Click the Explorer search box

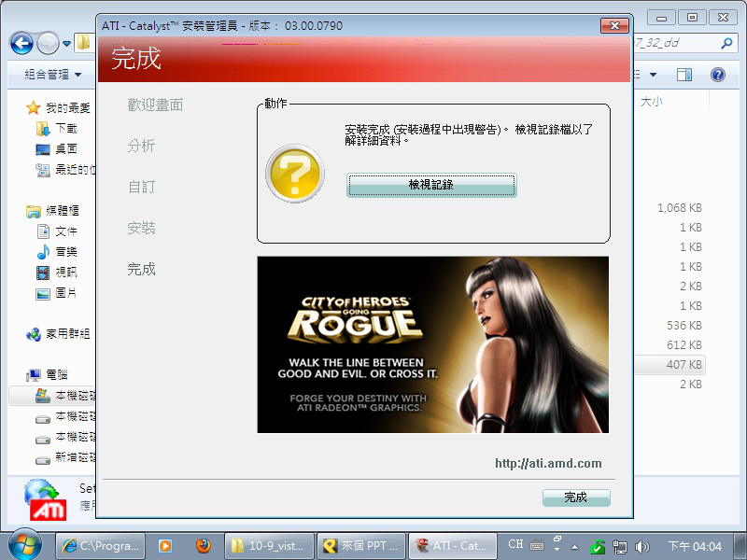pos(686,43)
